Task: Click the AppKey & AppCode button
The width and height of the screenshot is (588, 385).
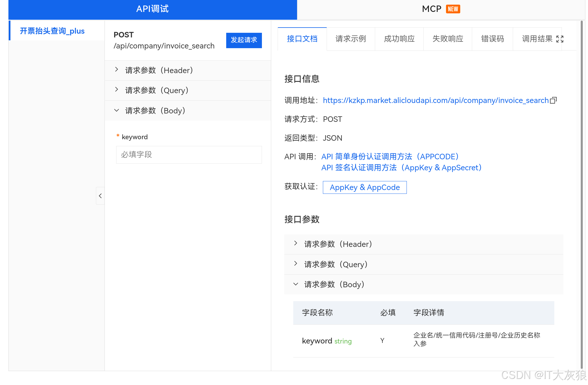Action: tap(364, 187)
